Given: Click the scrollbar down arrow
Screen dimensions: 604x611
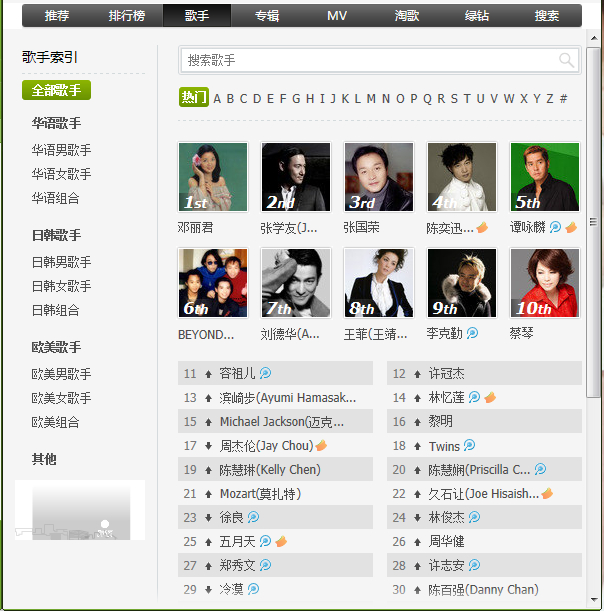Looking at the screenshot, I should pos(594,600).
